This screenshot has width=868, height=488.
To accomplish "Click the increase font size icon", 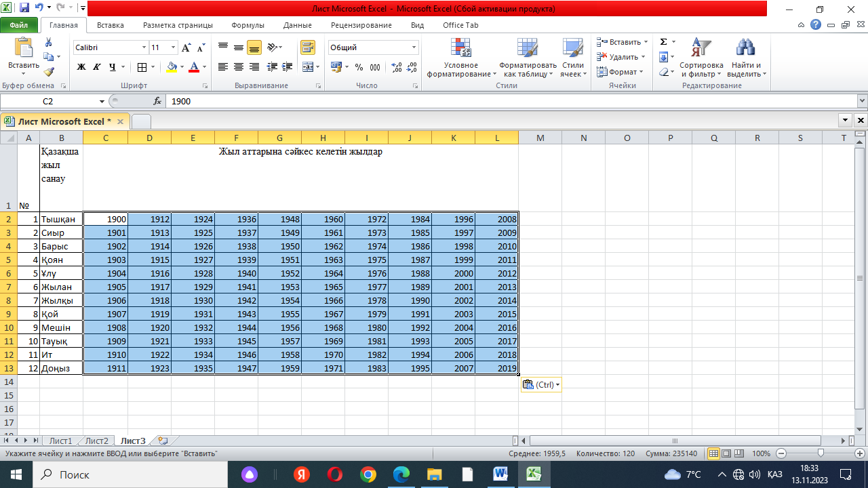I will click(x=186, y=48).
